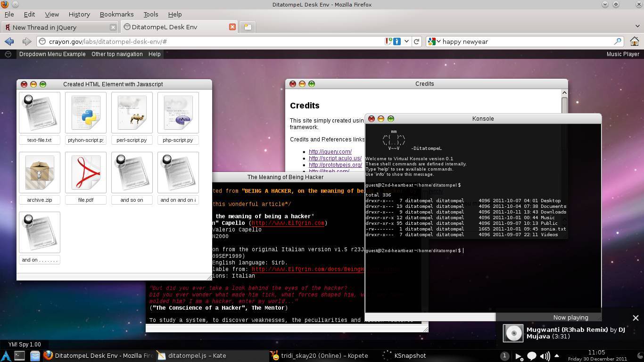Go back with Firefox back arrow
The height and width of the screenshot is (362, 644).
pos(9,41)
